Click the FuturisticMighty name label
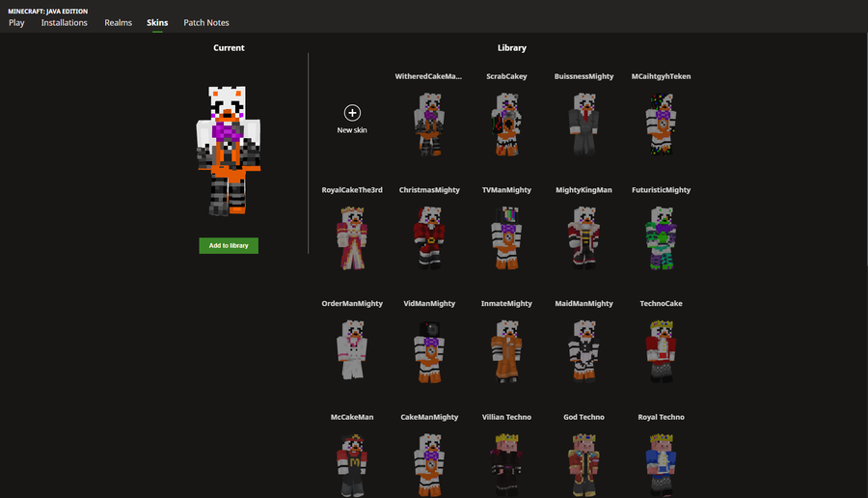The image size is (868, 498). (661, 190)
